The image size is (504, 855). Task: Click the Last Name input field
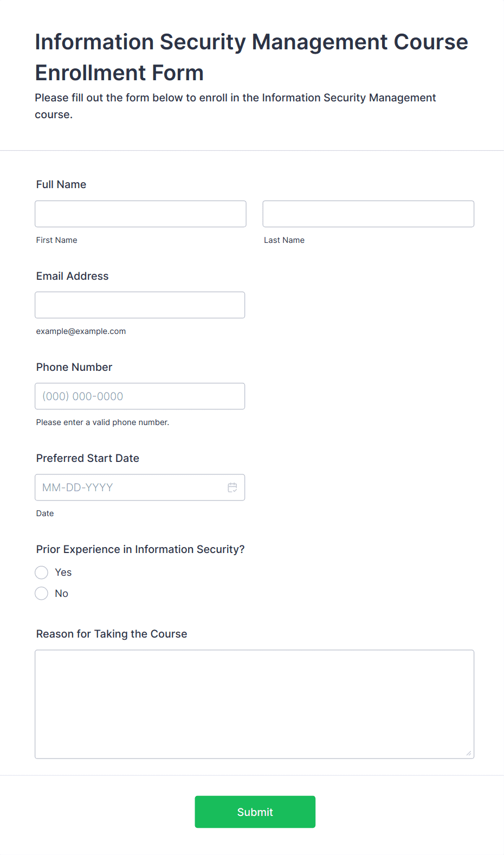coord(369,214)
